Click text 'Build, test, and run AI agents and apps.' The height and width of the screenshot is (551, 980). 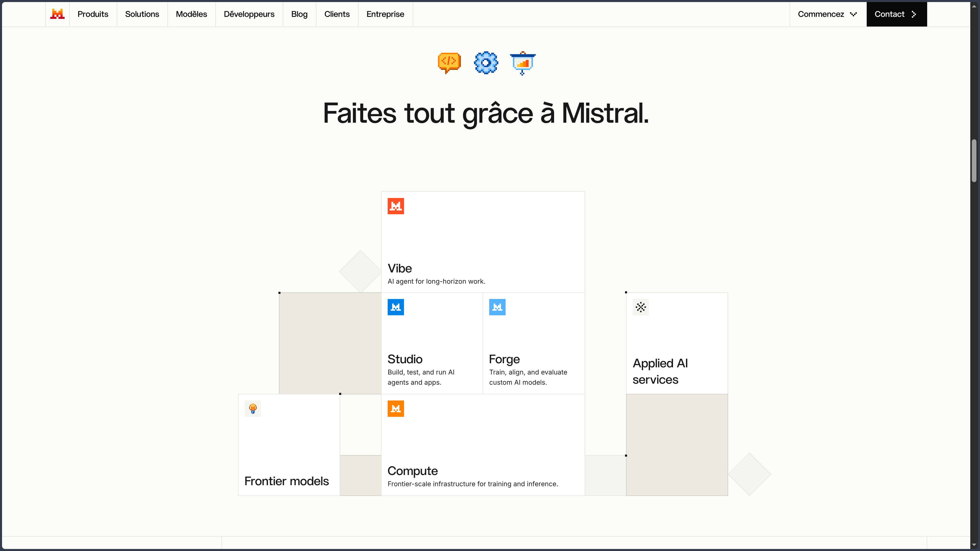[421, 377]
